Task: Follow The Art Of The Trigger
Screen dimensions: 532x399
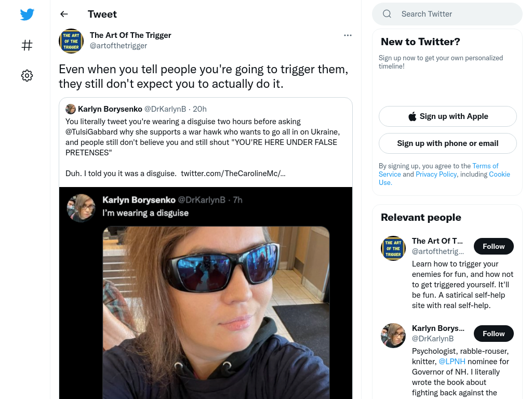Action: point(494,246)
